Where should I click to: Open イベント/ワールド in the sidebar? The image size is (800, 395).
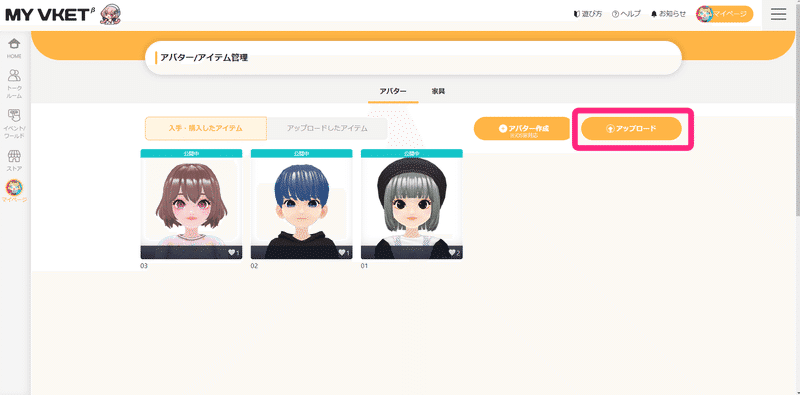point(14,124)
